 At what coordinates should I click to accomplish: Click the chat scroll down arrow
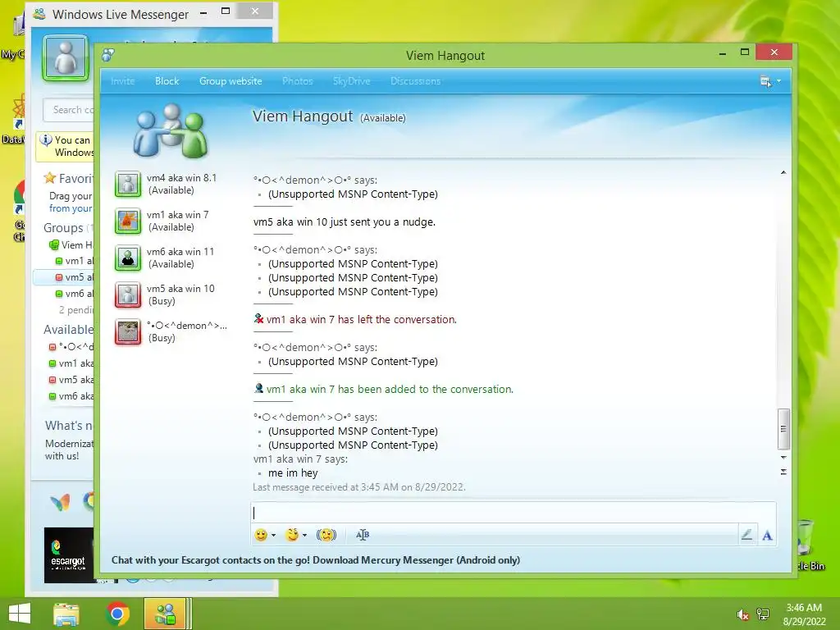(783, 458)
